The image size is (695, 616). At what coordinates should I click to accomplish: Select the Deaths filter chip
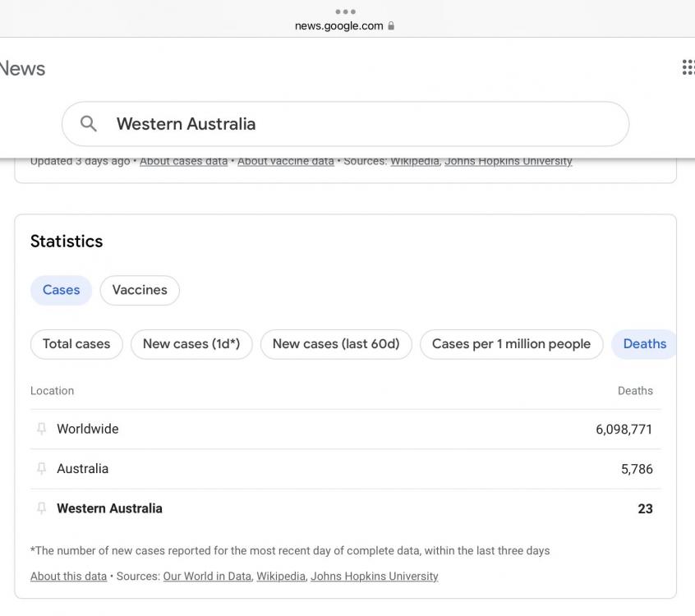[x=644, y=344]
